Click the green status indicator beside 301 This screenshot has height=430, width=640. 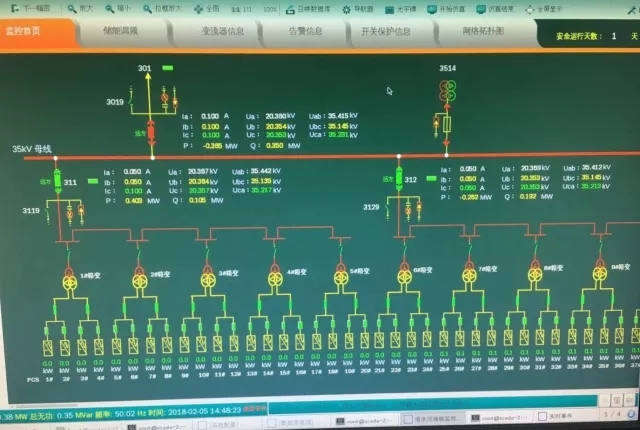click(167, 69)
